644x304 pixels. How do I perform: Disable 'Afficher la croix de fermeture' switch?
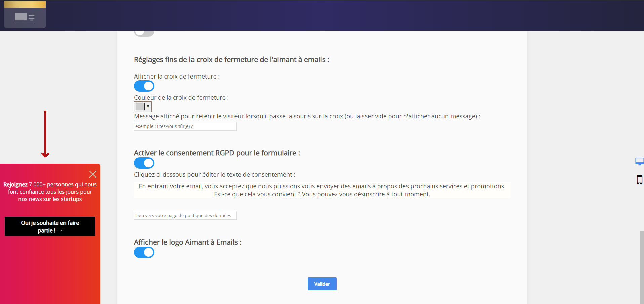144,86
